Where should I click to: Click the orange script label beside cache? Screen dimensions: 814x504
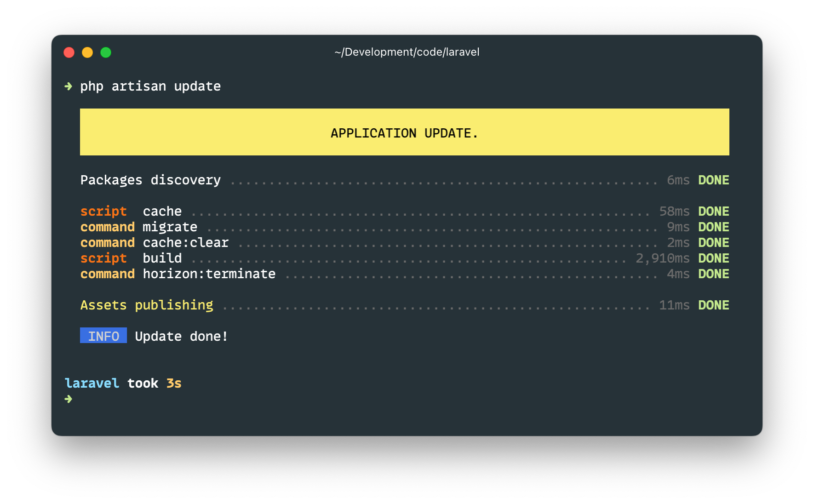pos(103,211)
